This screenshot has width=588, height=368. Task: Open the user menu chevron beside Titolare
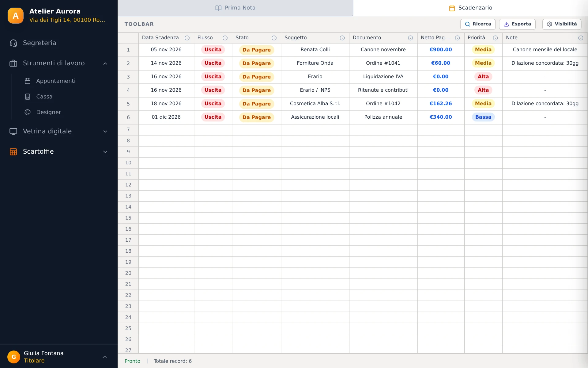pos(105,357)
